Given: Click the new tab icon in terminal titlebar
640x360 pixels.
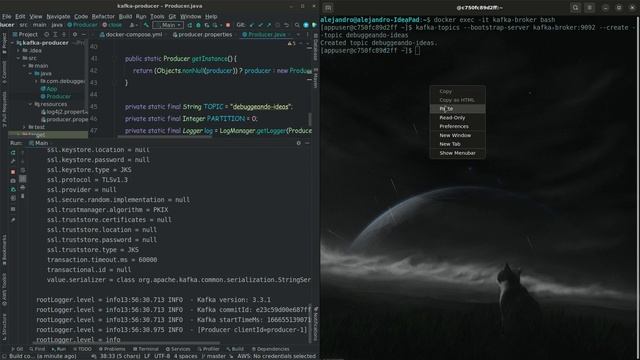Looking at the screenshot, I should [x=328, y=8].
